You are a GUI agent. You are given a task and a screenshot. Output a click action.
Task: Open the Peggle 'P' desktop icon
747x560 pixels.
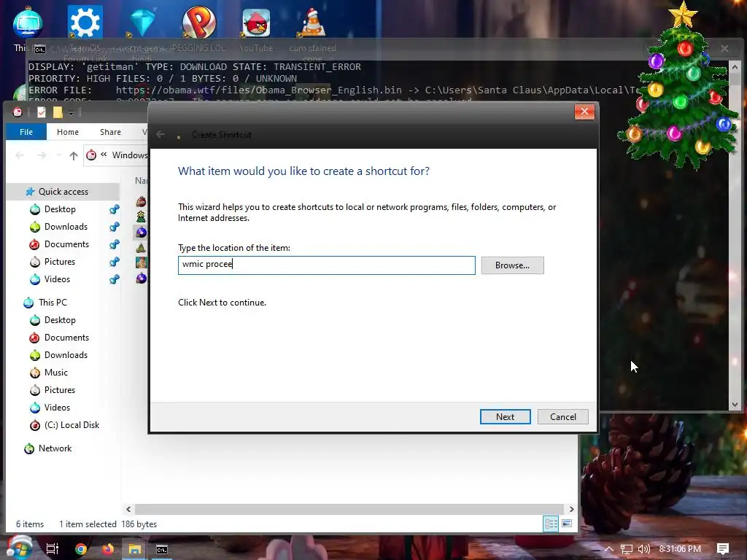[199, 21]
